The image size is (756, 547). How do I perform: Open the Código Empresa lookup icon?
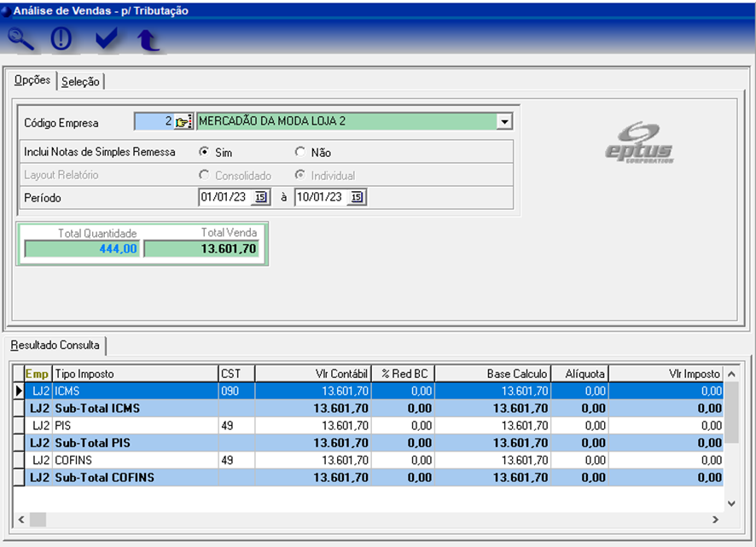pos(184,122)
